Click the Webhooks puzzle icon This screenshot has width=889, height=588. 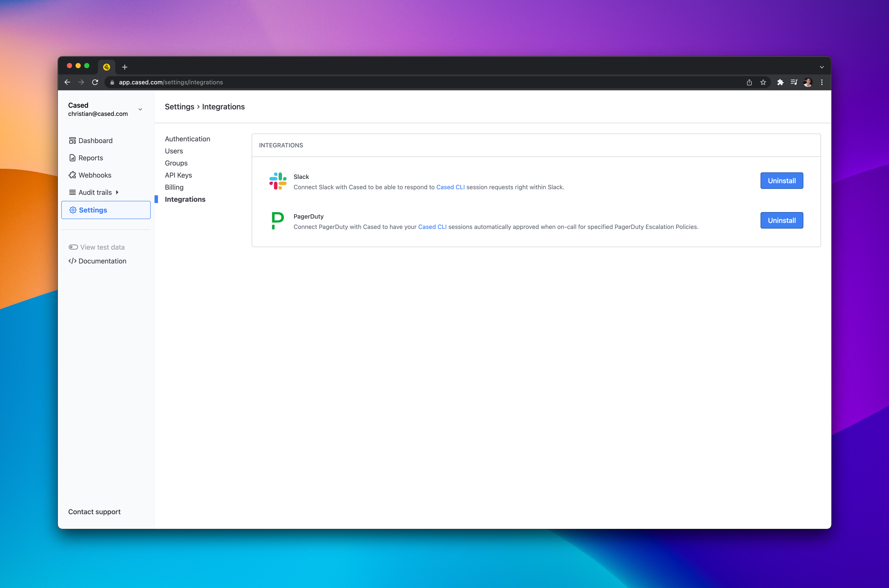pos(72,175)
